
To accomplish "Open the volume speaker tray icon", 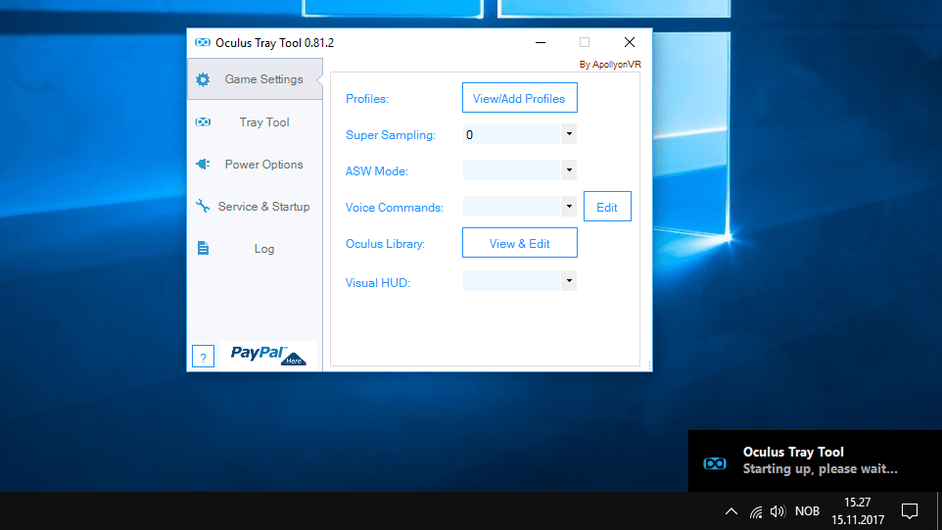I will pos(777,511).
